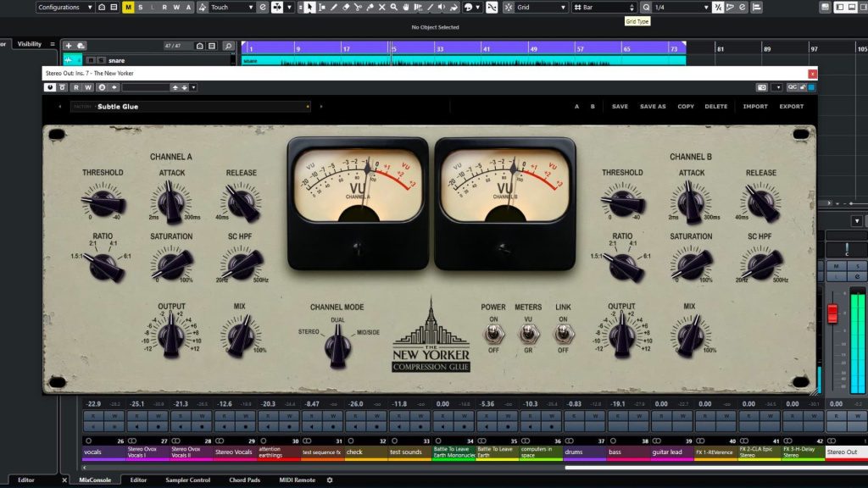Toggle plugin Read automation R button

(76, 87)
